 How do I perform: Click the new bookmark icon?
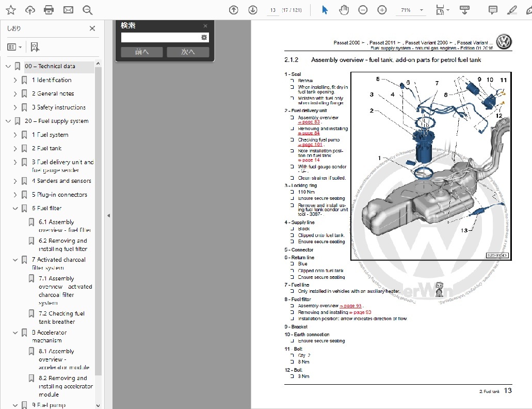35,47
